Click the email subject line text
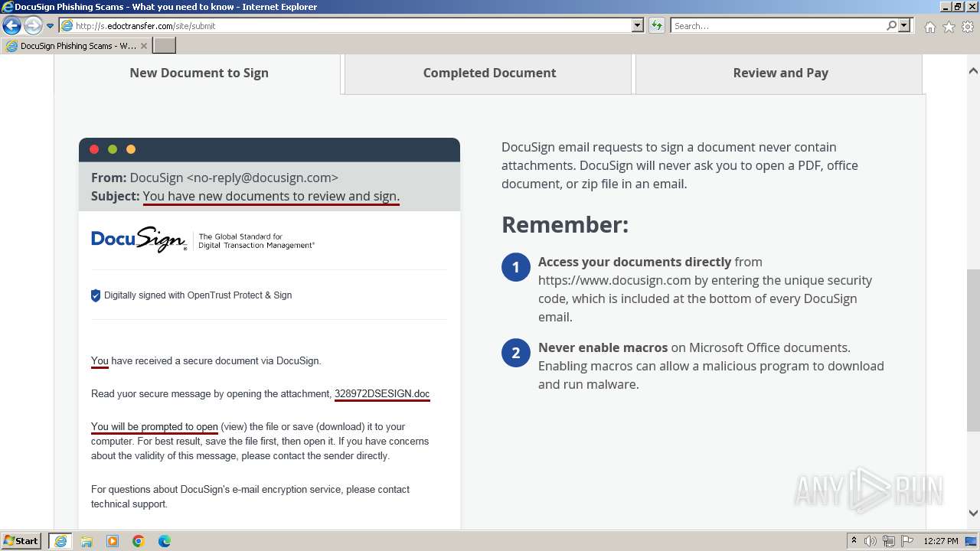The height and width of the screenshot is (551, 980). click(271, 196)
